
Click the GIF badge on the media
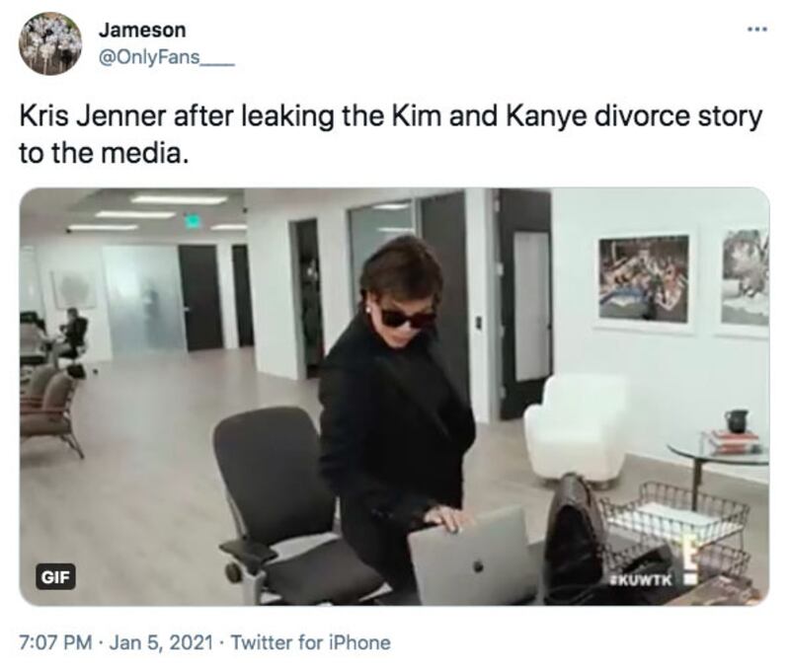point(55,577)
